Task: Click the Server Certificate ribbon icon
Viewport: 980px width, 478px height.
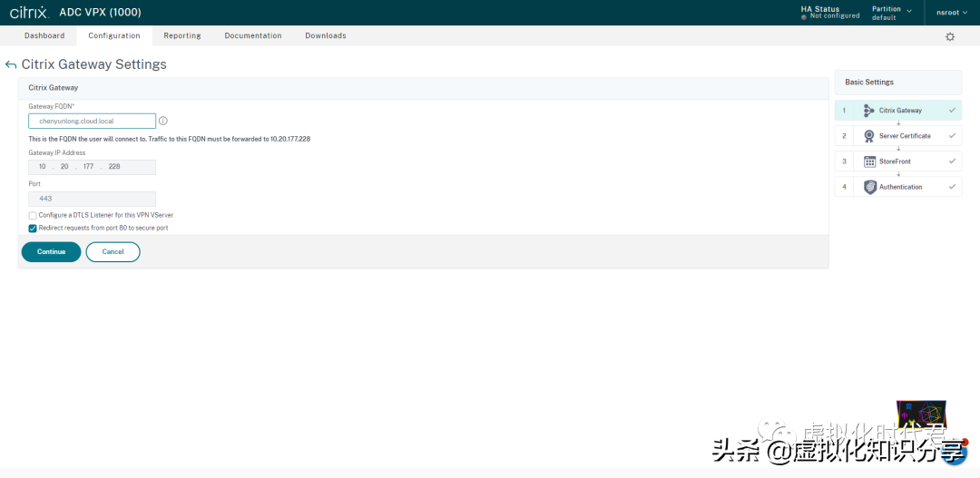Action: 868,135
